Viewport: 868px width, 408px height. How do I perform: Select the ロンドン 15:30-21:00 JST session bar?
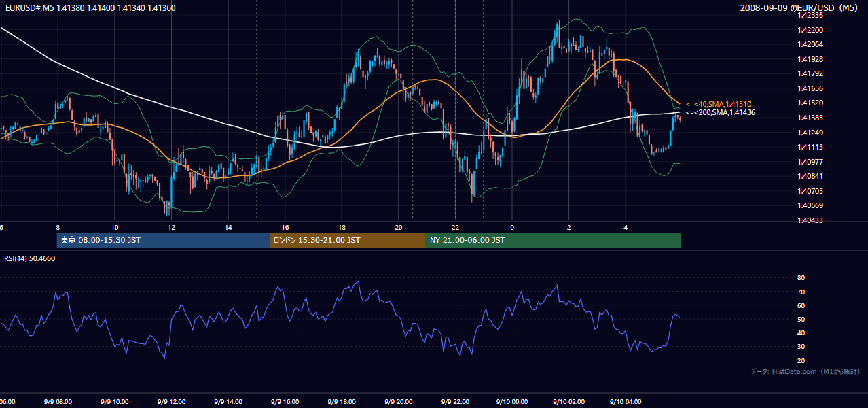(348, 240)
